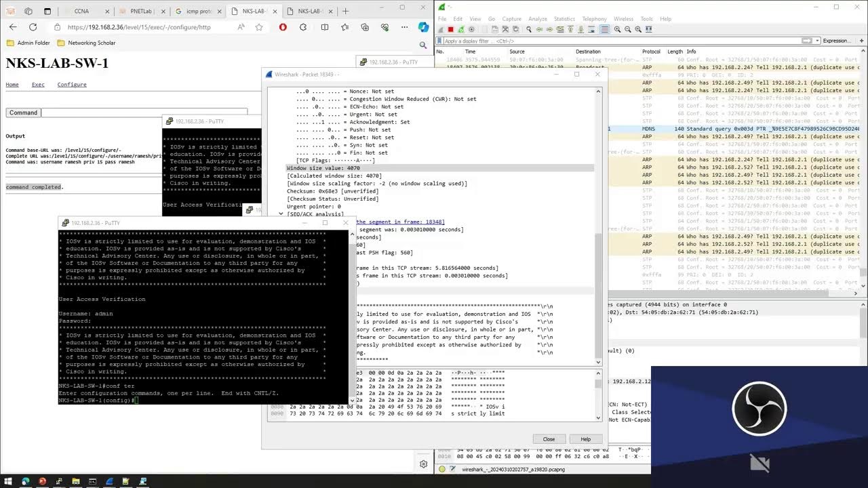The width and height of the screenshot is (868, 488).
Task: Click Help button in packet details dialog
Action: click(585, 439)
